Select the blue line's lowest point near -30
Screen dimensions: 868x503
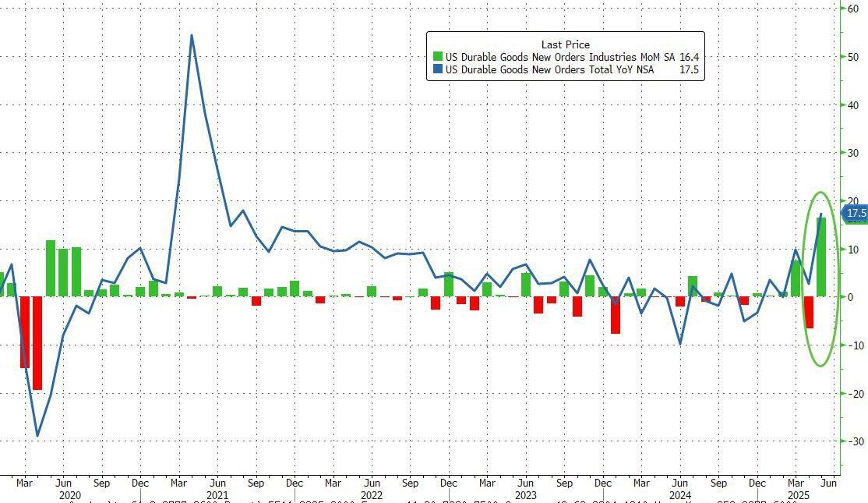[x=37, y=435]
